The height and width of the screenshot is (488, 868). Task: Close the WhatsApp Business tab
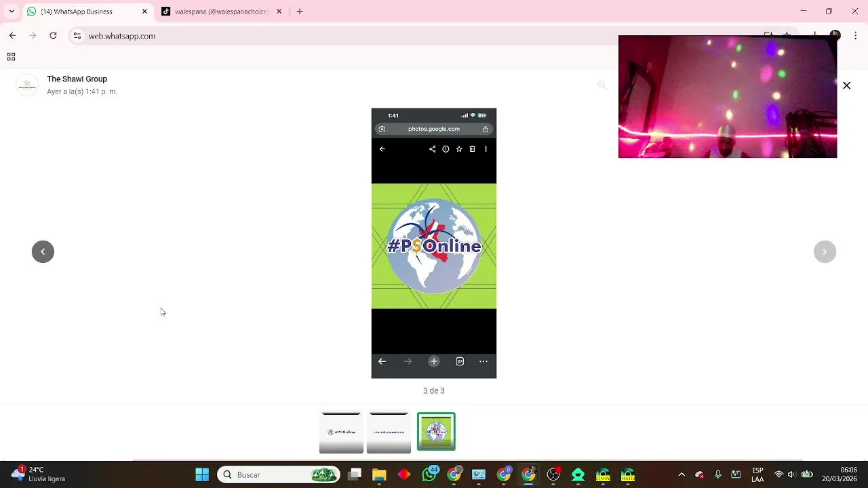pos(144,12)
